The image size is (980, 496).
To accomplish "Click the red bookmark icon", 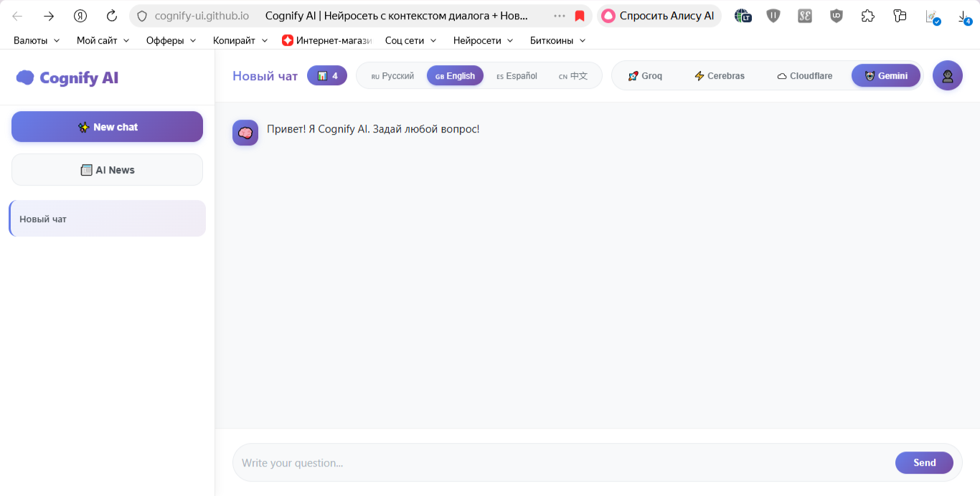I will point(580,16).
